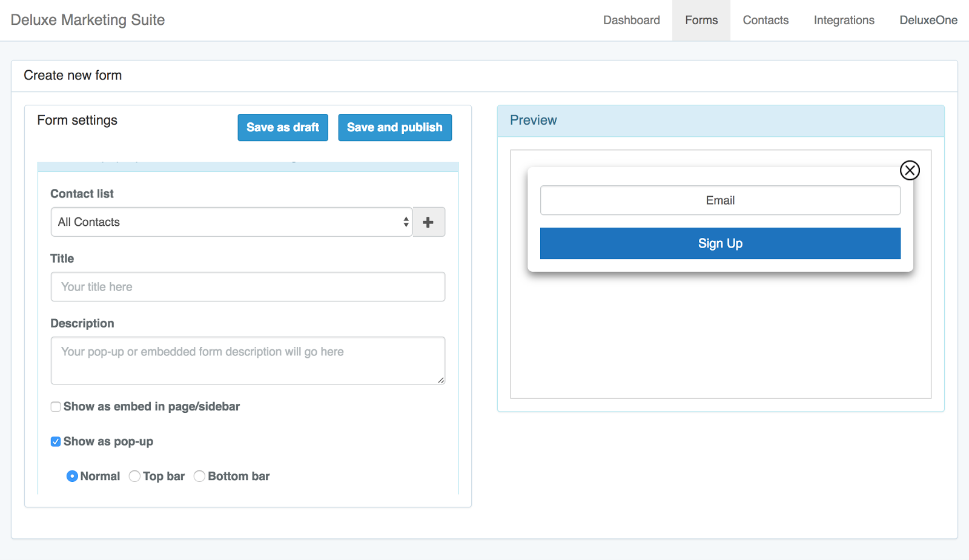The height and width of the screenshot is (560, 969).
Task: Click the Preview panel header
Action: click(721, 120)
